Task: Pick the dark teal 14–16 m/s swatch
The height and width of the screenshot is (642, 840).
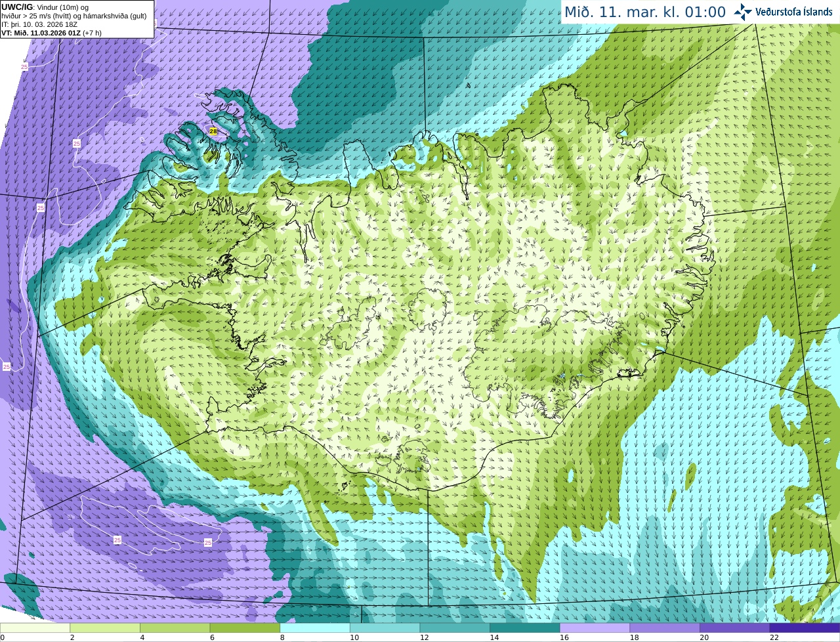Action: 525,628
